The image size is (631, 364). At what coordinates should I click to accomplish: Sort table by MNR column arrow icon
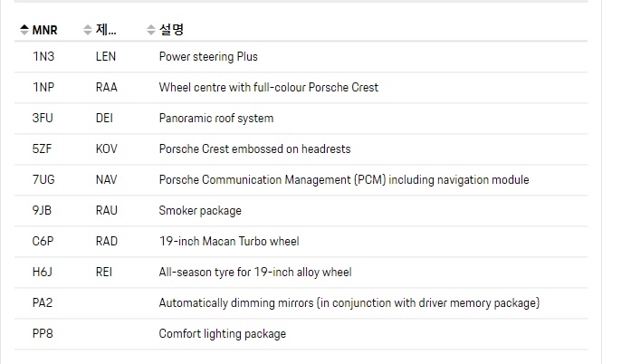[x=24, y=30]
